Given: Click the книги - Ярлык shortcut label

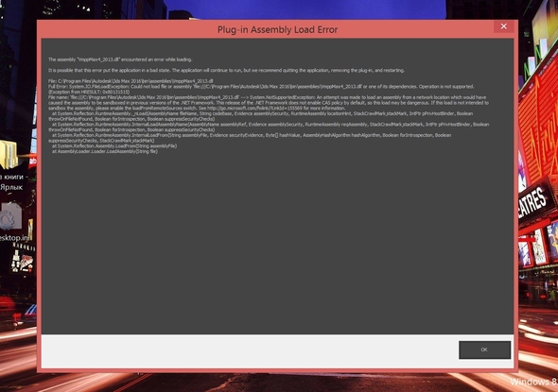Looking at the screenshot, I should (12, 181).
